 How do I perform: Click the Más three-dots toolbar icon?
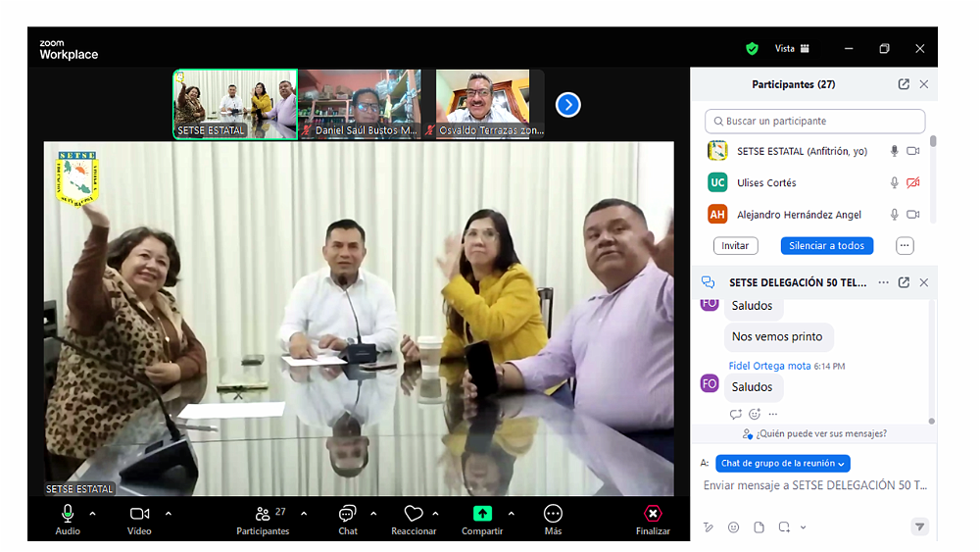[553, 514]
